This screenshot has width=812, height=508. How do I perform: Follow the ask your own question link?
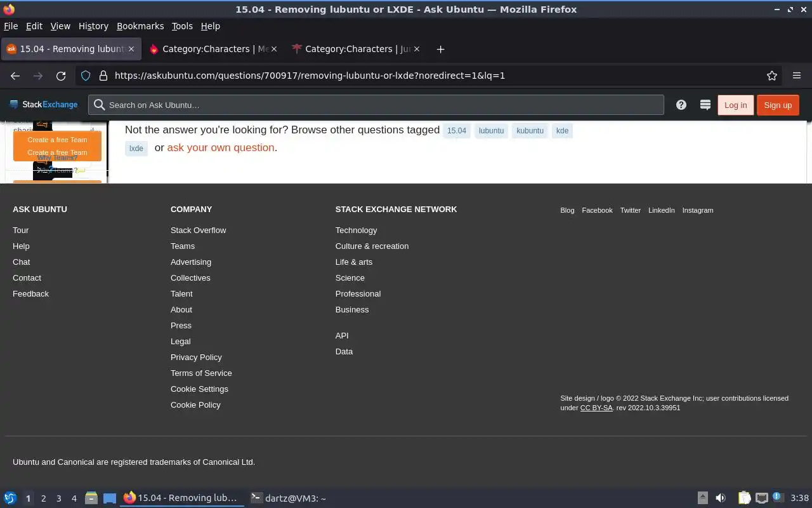point(221,147)
